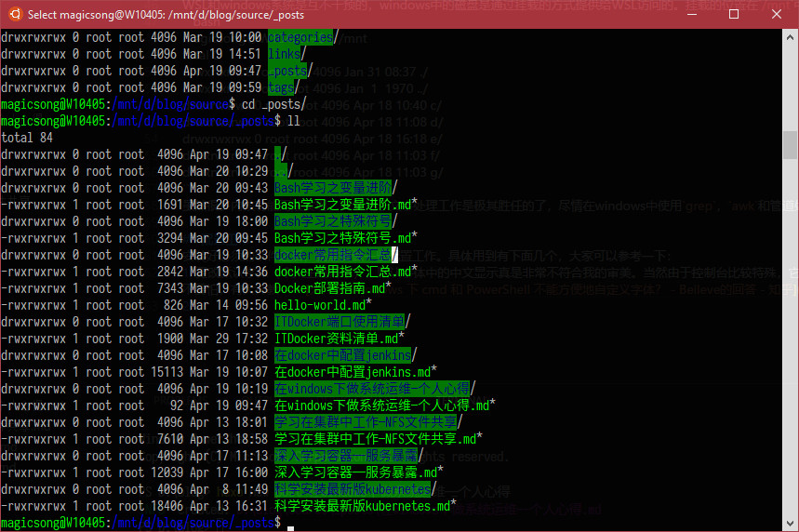Click the scrollbar up arrow
The height and width of the screenshot is (532, 799).
coord(790,35)
